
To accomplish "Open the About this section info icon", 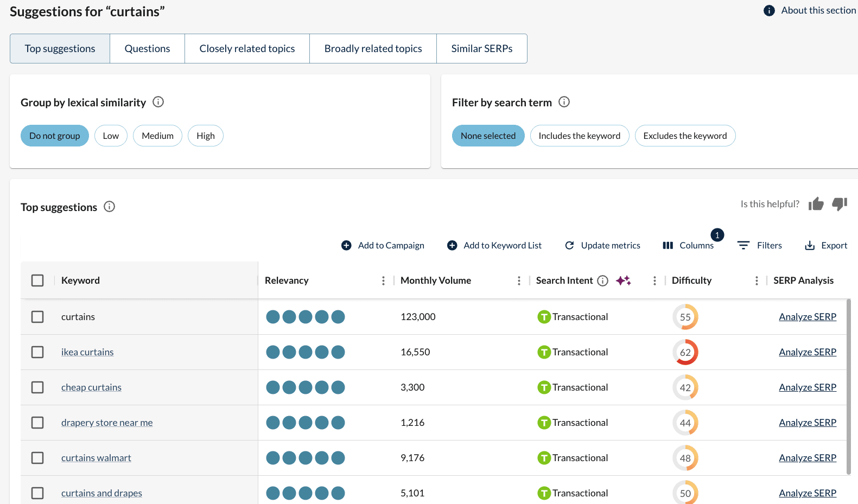I will click(769, 10).
